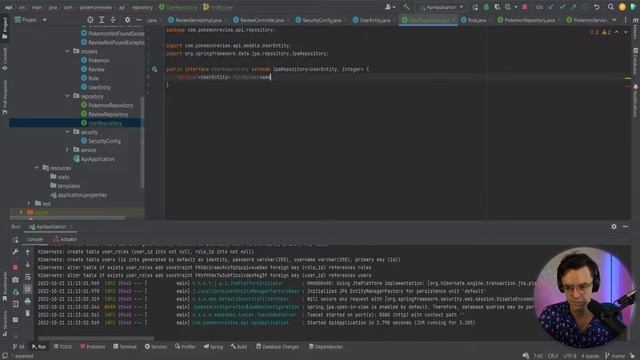Click the user profile icon in toolbar
640x360 pixels.
click(390, 7)
